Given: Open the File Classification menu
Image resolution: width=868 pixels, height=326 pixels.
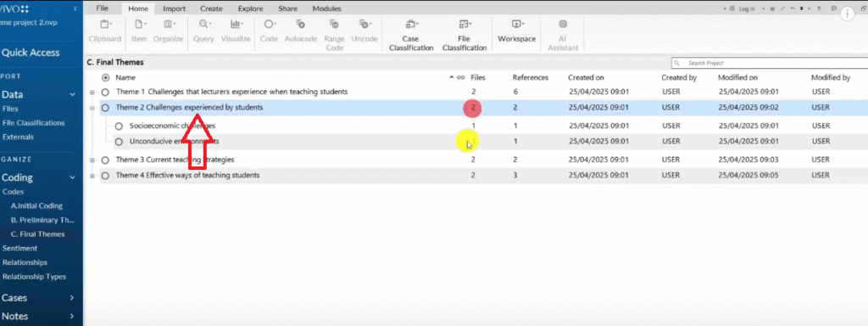Looking at the screenshot, I should click(465, 35).
